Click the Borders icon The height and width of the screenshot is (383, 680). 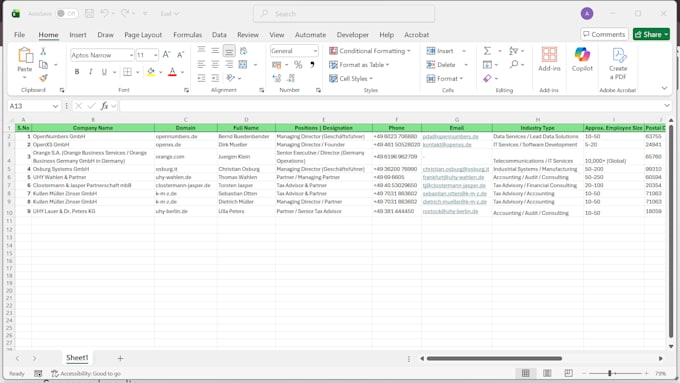(x=128, y=72)
